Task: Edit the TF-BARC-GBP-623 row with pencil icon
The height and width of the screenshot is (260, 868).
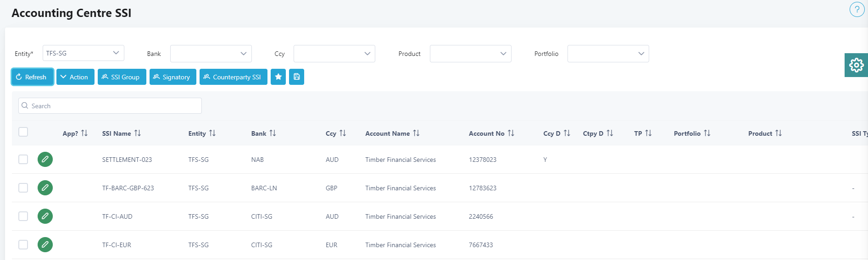Action: (x=45, y=188)
